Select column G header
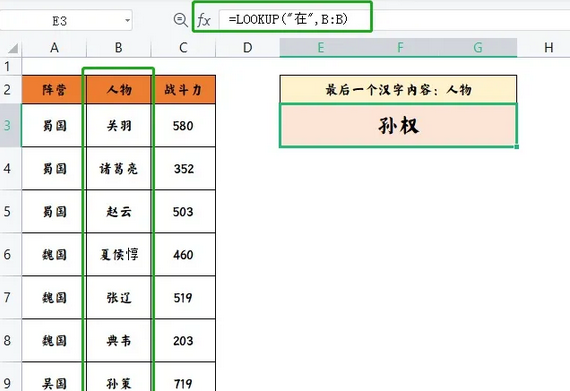570x391 pixels. (478, 48)
